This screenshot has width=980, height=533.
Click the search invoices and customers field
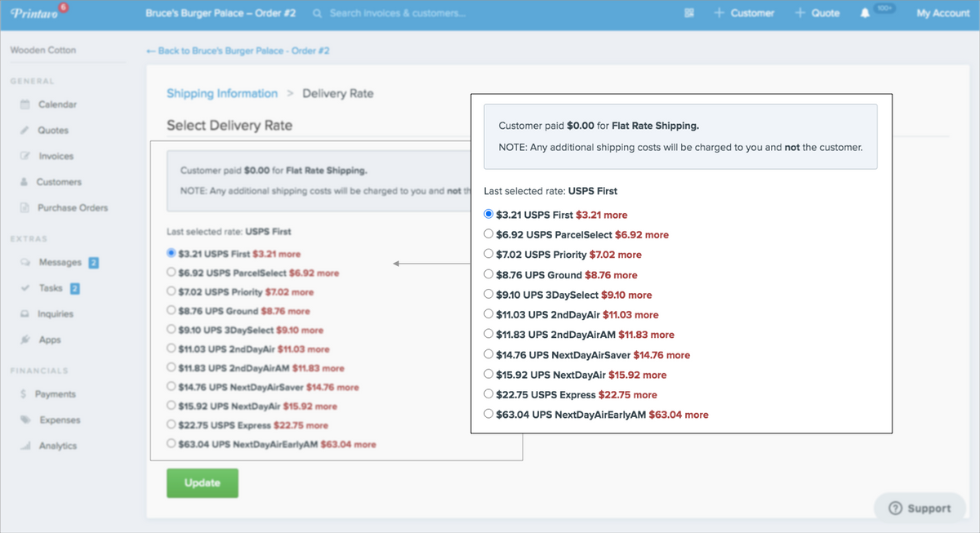399,13
